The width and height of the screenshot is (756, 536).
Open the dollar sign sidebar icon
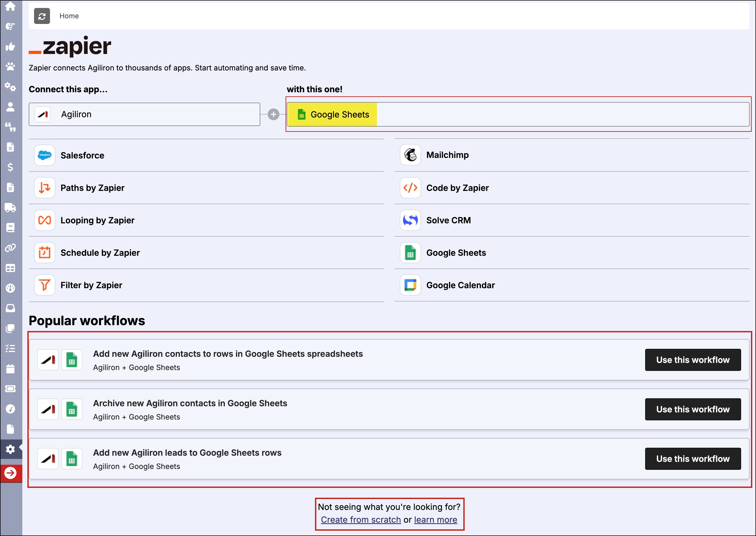point(10,167)
